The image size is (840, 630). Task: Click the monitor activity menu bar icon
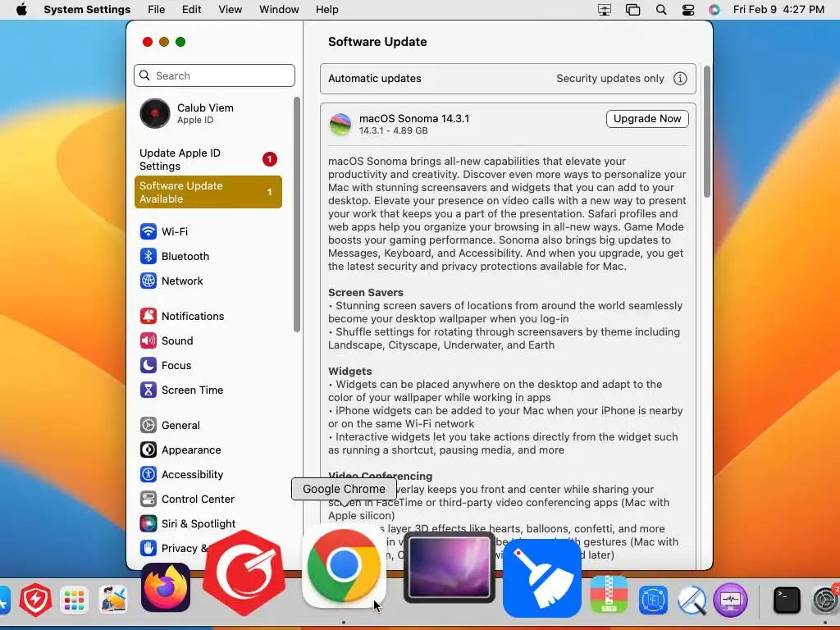pyautogui.click(x=605, y=10)
